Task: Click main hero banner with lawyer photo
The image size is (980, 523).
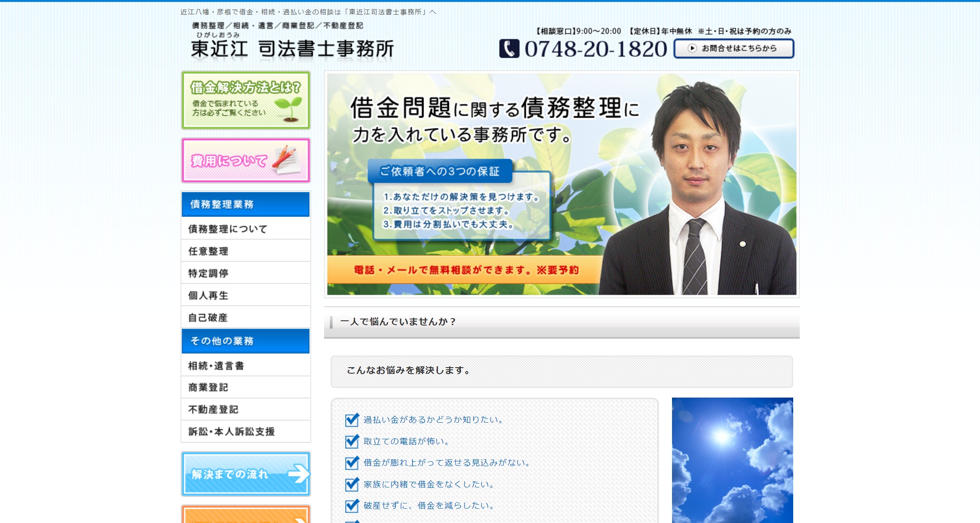Action: coord(562,184)
